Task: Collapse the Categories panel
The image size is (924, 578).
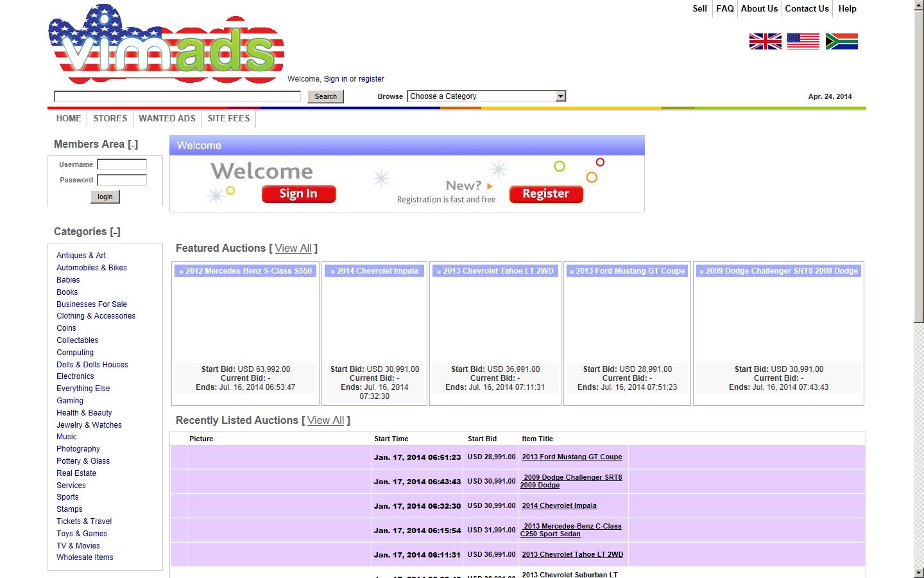Action: click(x=116, y=232)
